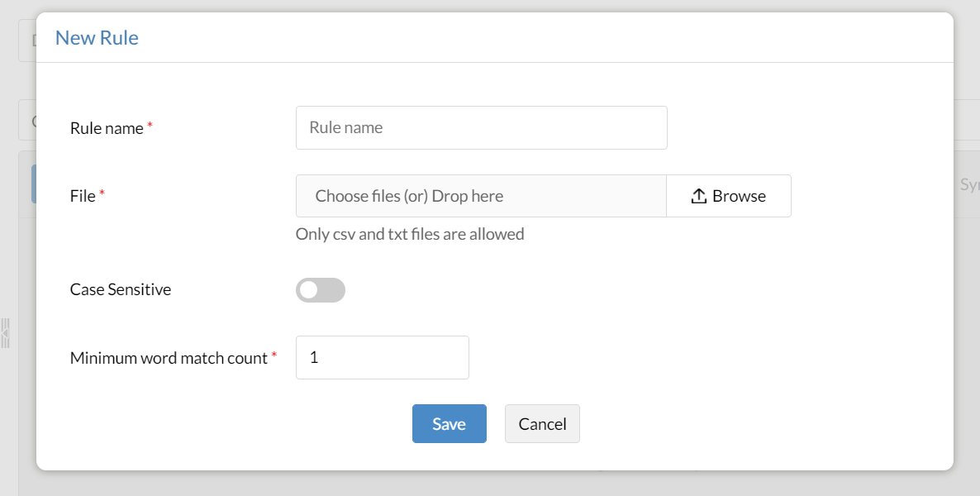Cancel the New Rule dialog
Image resolution: width=980 pixels, height=496 pixels.
pos(542,424)
